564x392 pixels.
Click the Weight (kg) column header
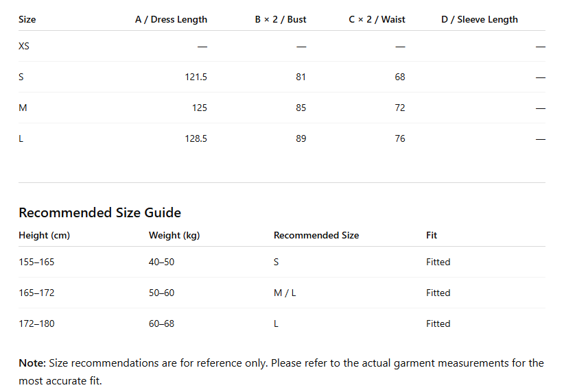click(x=174, y=235)
